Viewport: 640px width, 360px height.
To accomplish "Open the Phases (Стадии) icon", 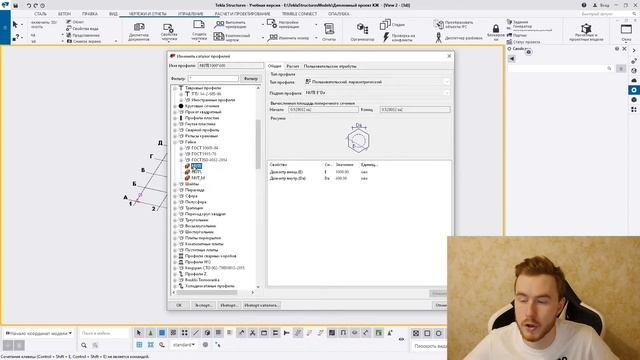I will pyautogui.click(x=385, y=24).
